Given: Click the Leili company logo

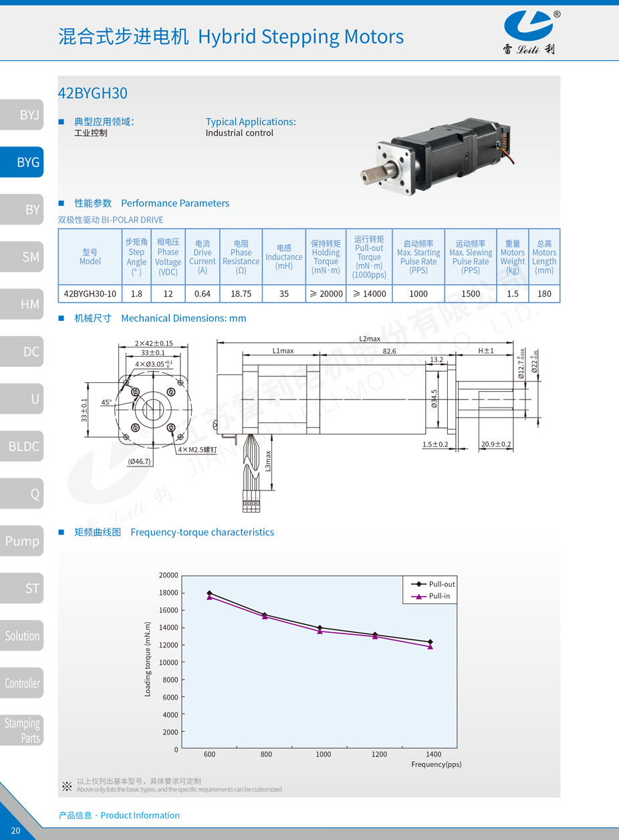Looking at the screenshot, I should pyautogui.click(x=532, y=32).
